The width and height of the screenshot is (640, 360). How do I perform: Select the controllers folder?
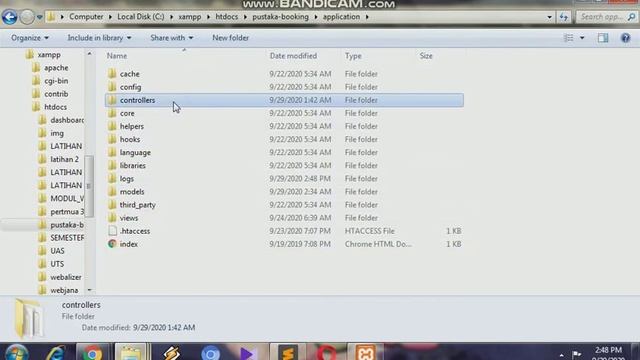point(284,100)
